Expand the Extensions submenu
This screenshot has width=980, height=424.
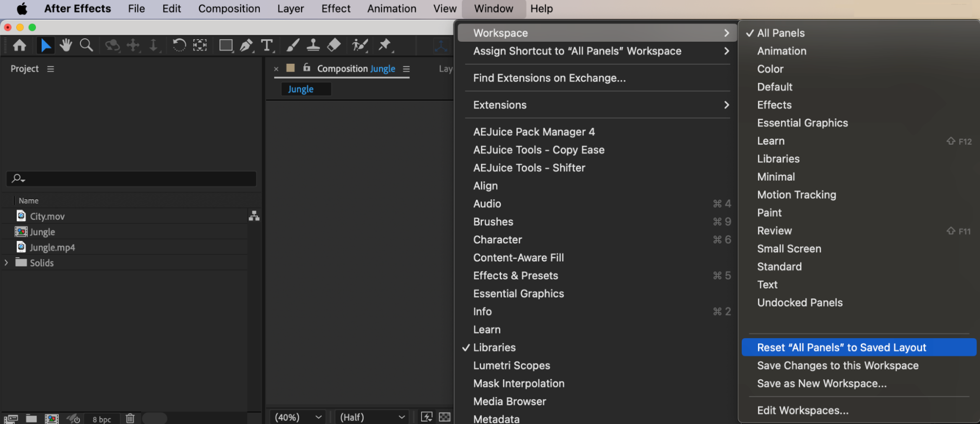(x=597, y=105)
